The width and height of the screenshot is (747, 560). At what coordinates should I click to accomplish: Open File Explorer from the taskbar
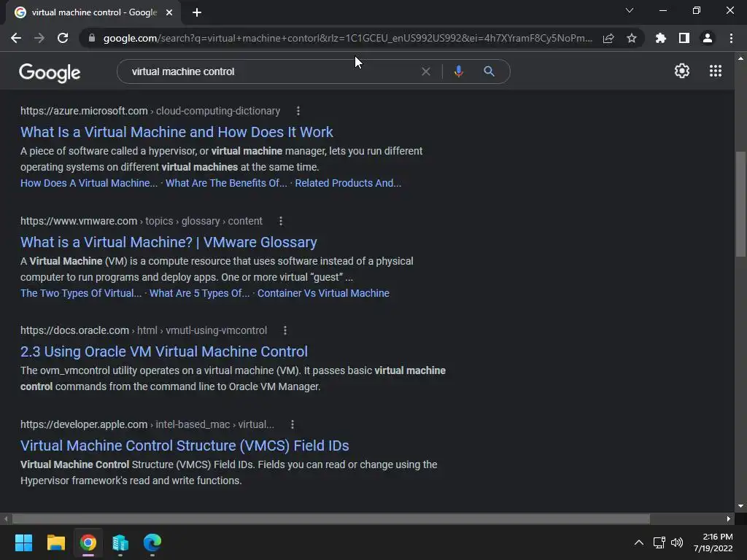(x=55, y=542)
